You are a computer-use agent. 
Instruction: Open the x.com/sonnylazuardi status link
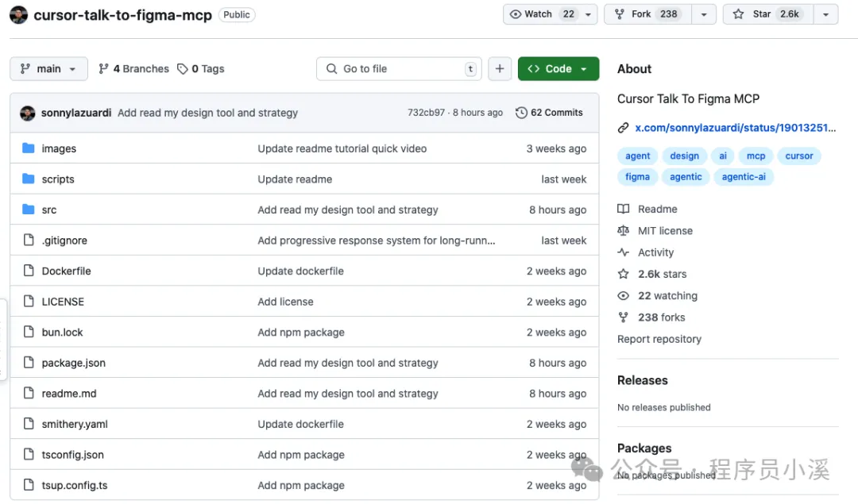pos(735,128)
